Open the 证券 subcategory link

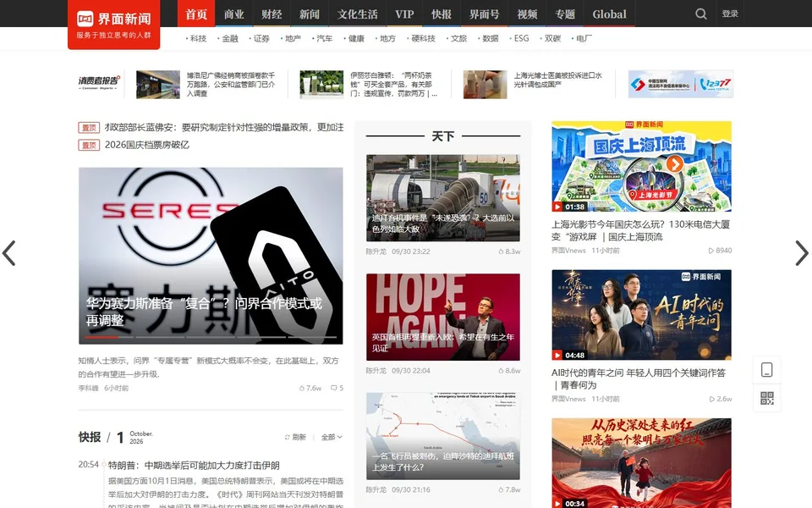tap(260, 38)
